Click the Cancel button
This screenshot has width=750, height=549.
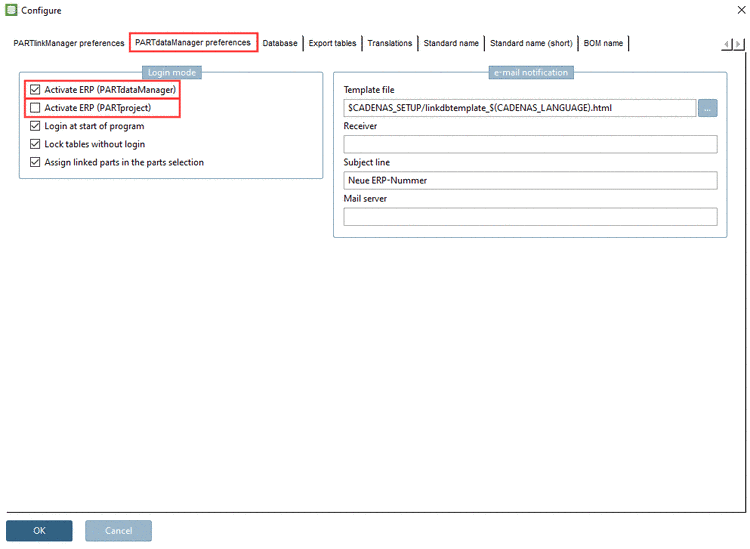(119, 530)
